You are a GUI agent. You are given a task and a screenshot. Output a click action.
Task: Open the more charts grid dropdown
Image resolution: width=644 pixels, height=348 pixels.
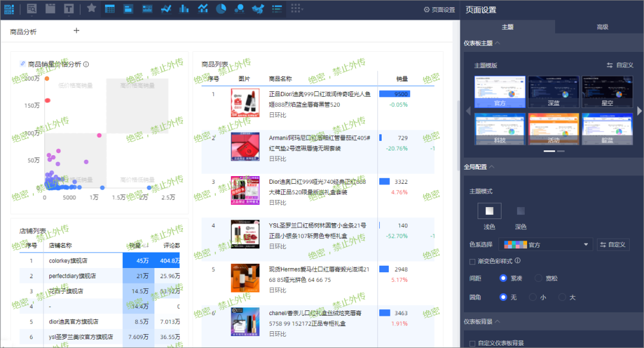click(296, 8)
